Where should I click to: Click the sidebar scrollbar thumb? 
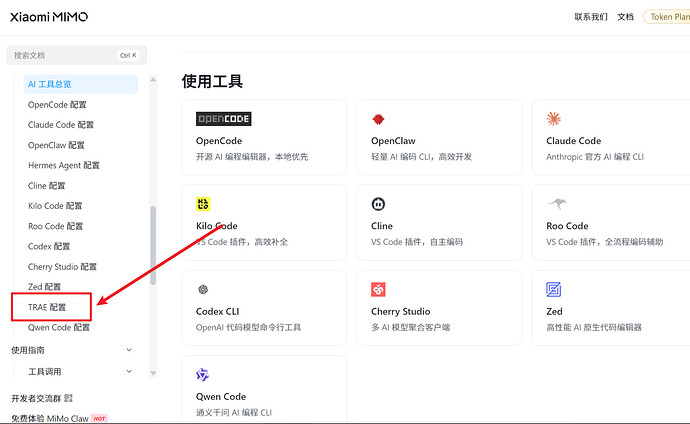tap(153, 245)
